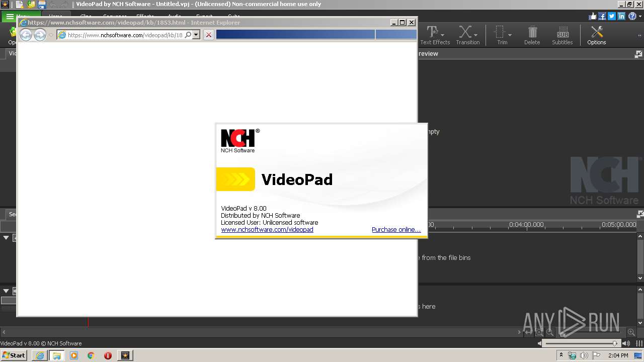Screen dimensions: 644x362
Task: Open the Options wrench icon
Action: [x=597, y=35]
